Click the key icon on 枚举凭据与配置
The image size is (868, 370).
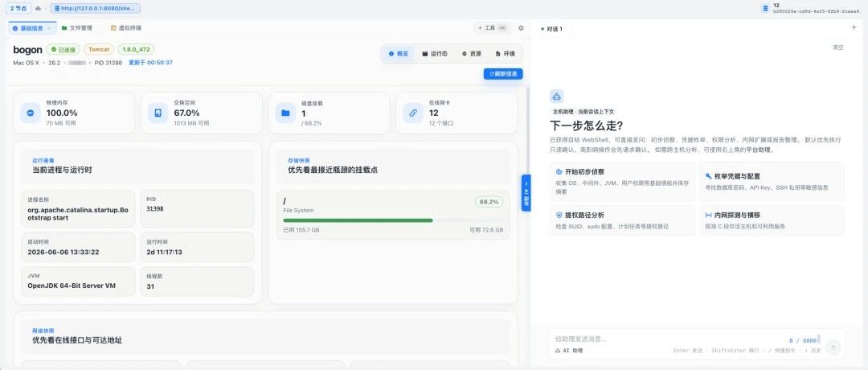click(708, 176)
